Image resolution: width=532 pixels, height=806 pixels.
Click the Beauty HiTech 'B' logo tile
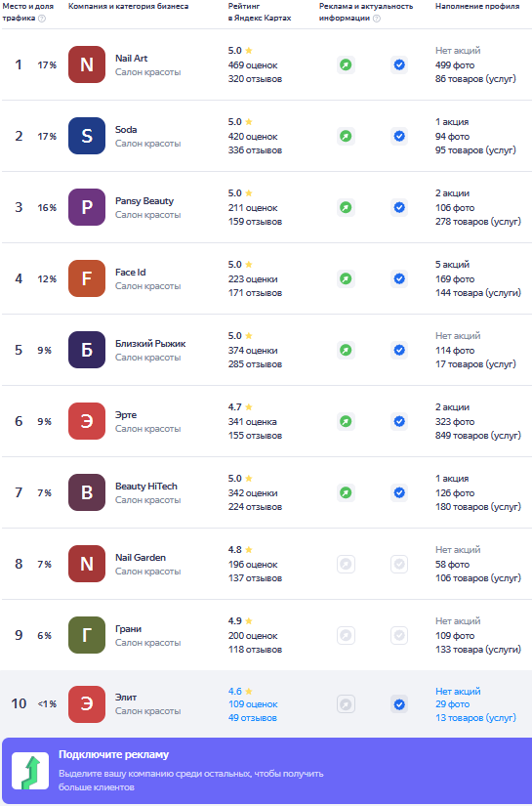[x=87, y=492]
